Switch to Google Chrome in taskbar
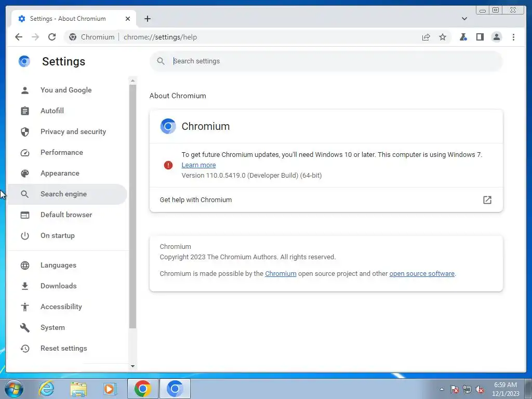This screenshot has width=532, height=399. point(143,389)
